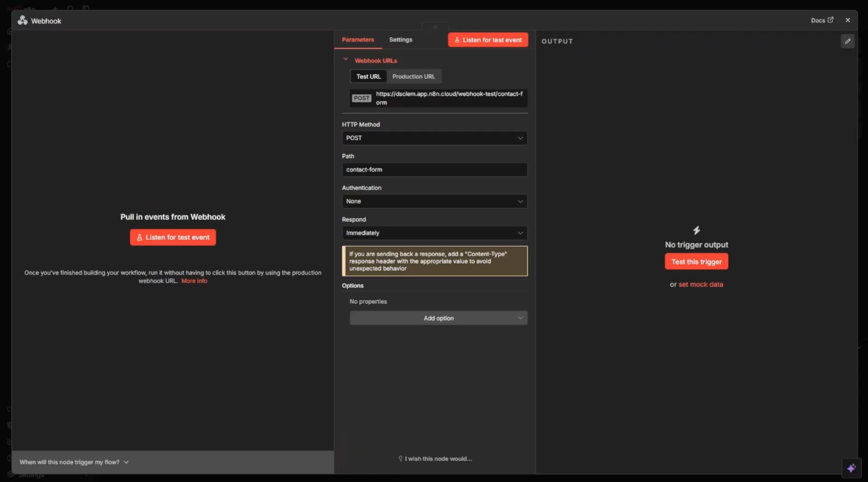Click the set mock data link
This screenshot has width=868, height=482.
pyautogui.click(x=701, y=284)
